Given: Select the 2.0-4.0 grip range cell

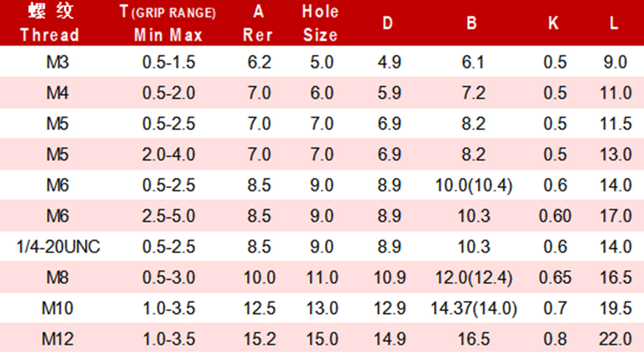Looking at the screenshot, I should pyautogui.click(x=169, y=155).
